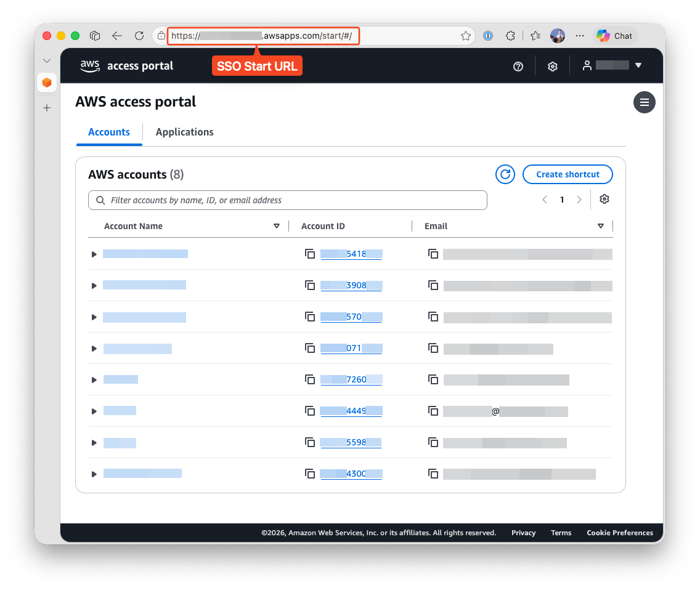This screenshot has width=700, height=590.
Task: Sort by Email column arrow
Action: (600, 226)
